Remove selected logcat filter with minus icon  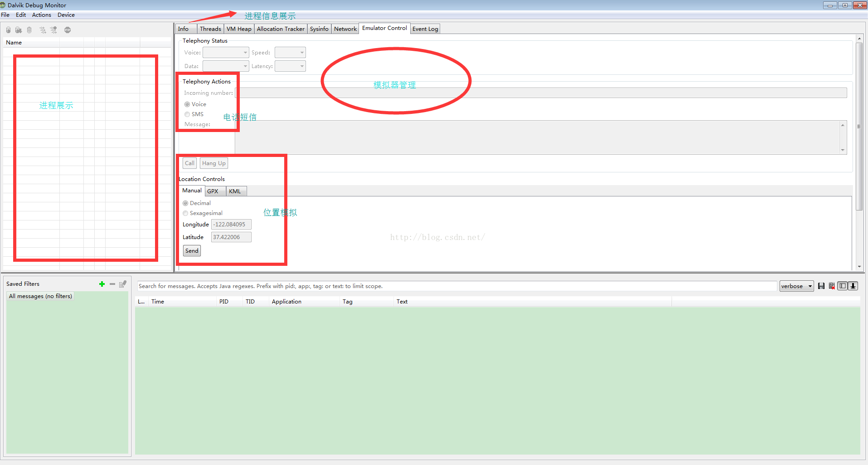pyautogui.click(x=112, y=284)
